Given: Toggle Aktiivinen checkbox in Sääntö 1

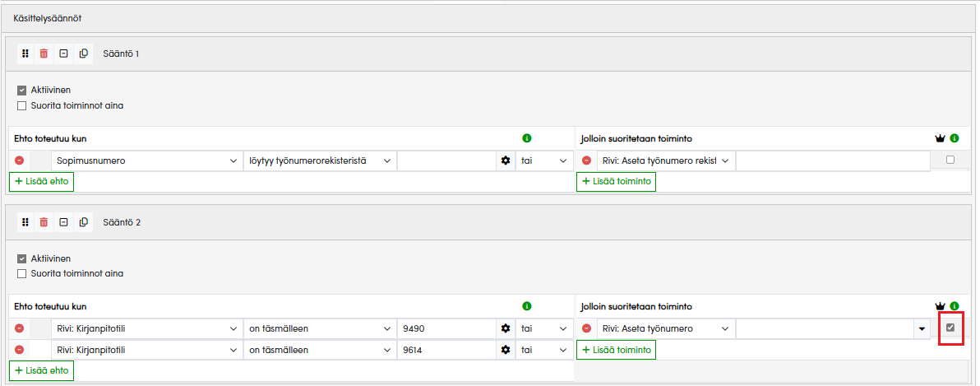Looking at the screenshot, I should click(22, 91).
